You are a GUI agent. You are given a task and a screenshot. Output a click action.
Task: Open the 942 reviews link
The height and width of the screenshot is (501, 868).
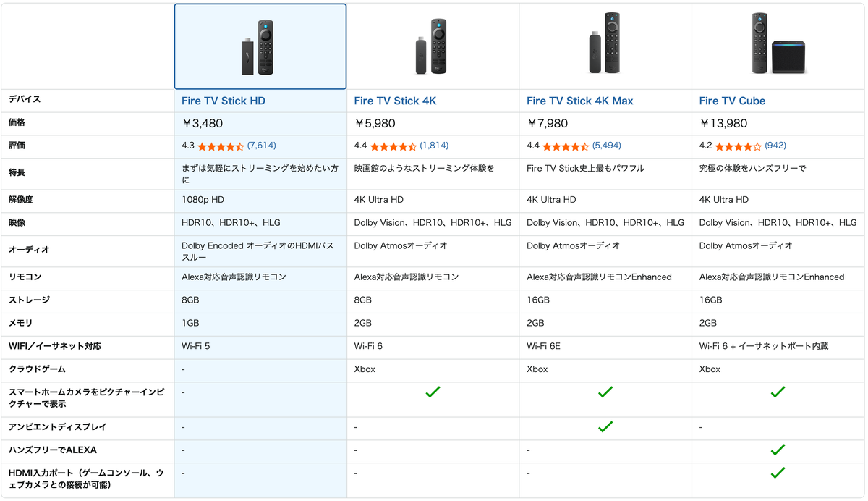pos(775,146)
